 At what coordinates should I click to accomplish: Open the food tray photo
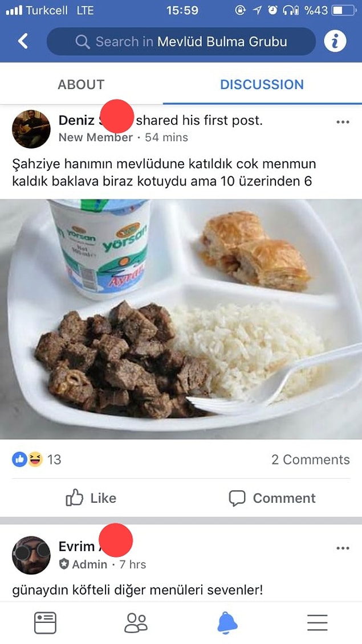tap(181, 319)
